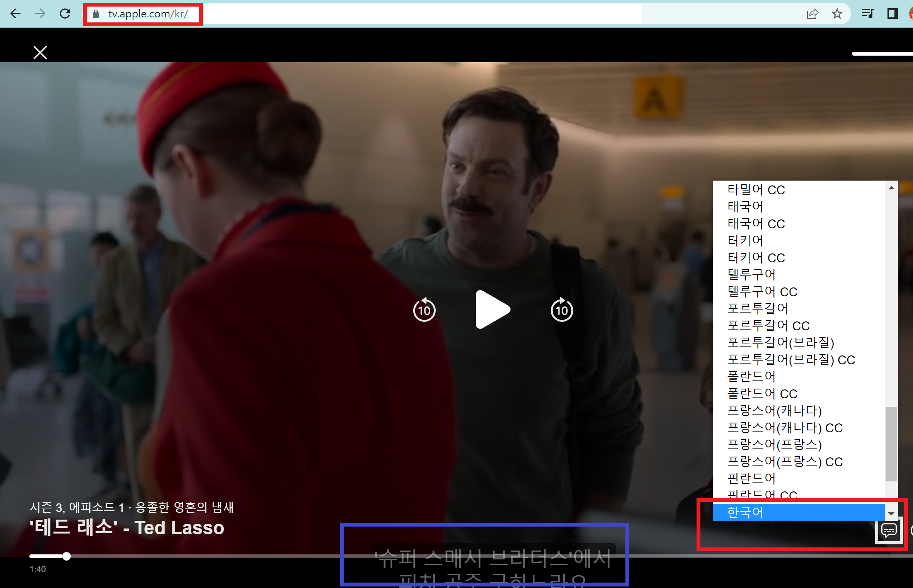Select 프랑스어(프랑스) CC subtitle option

click(x=799, y=462)
